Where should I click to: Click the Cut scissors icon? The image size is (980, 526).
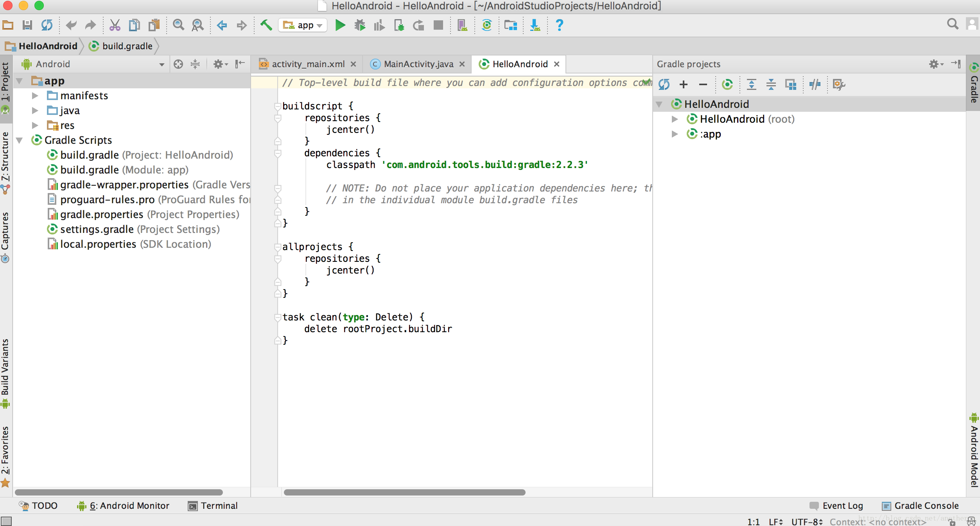[x=115, y=25]
